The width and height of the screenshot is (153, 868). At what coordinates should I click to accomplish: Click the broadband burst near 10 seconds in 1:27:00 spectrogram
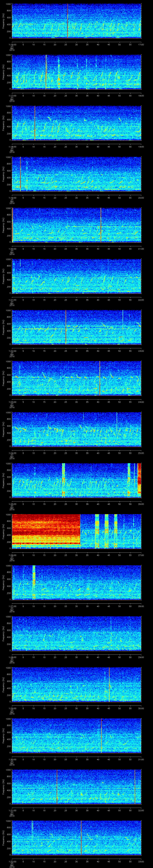[34, 583]
